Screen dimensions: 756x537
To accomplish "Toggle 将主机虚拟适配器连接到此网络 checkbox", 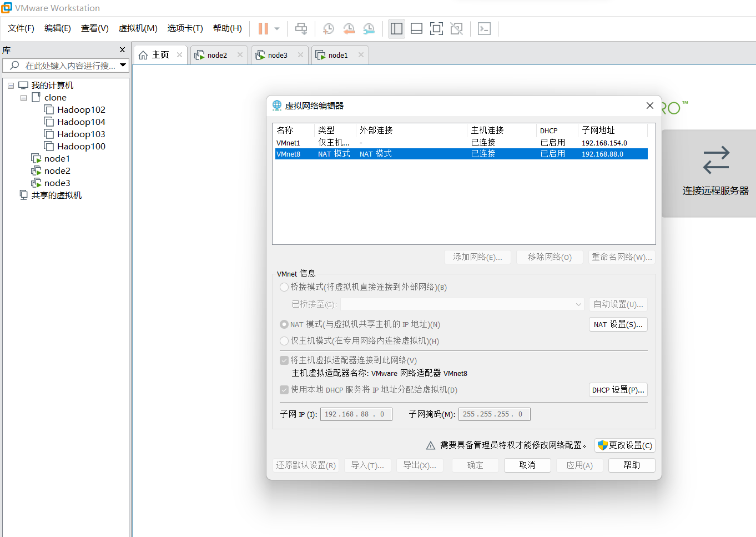I will click(284, 360).
